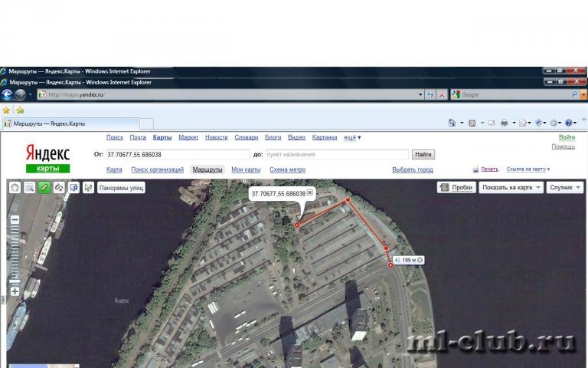Click the Найти button

tap(423, 154)
